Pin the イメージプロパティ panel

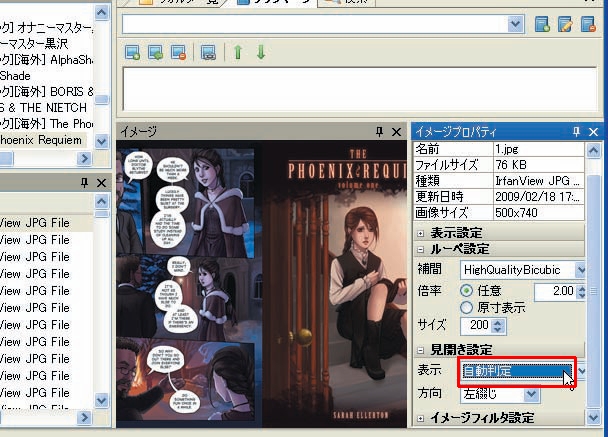pos(576,132)
